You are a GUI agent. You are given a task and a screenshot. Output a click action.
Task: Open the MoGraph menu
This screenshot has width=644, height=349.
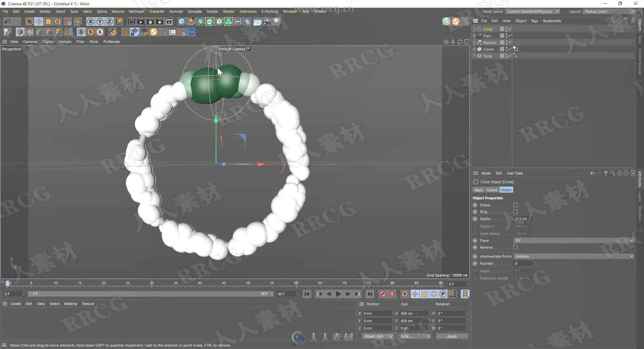(137, 11)
